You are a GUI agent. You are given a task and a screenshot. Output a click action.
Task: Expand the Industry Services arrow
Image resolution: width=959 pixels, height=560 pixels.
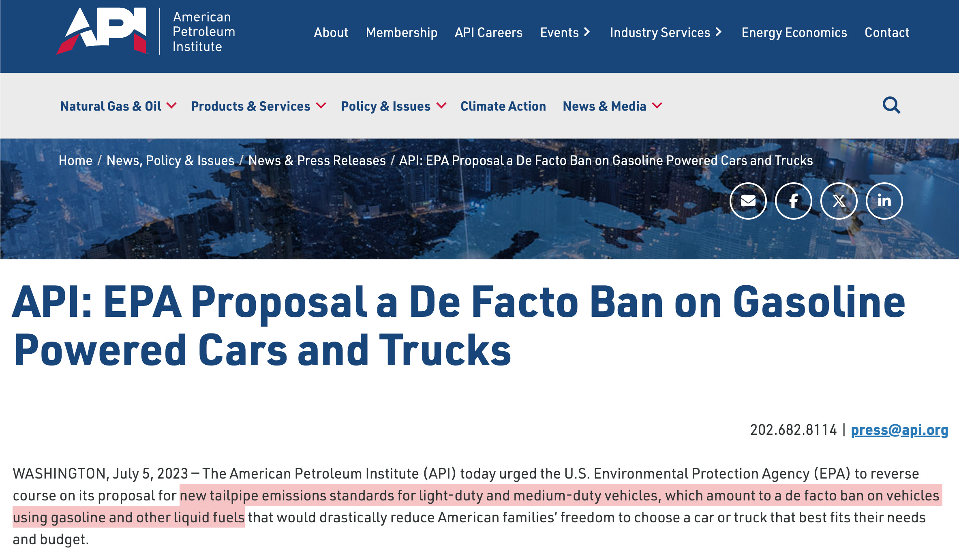[719, 32]
